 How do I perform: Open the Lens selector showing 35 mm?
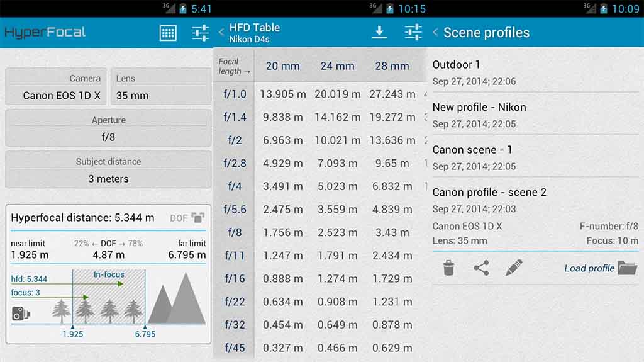pos(160,87)
